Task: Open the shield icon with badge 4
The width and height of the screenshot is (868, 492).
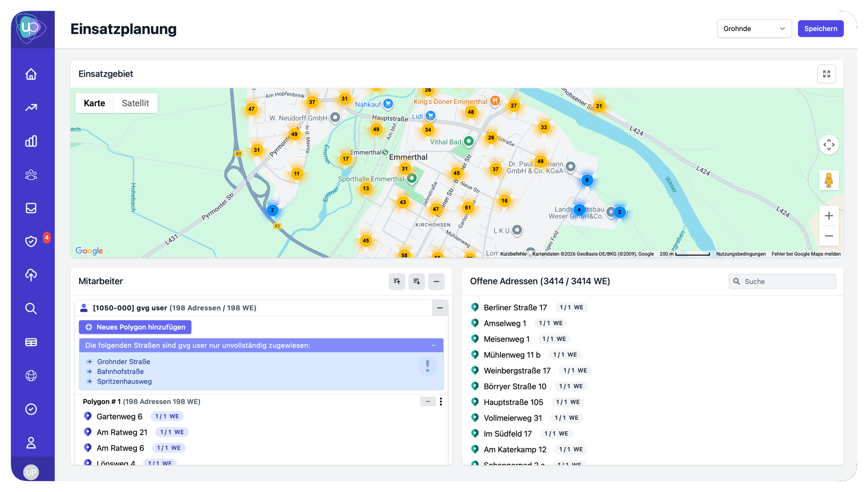Action: 31,241
